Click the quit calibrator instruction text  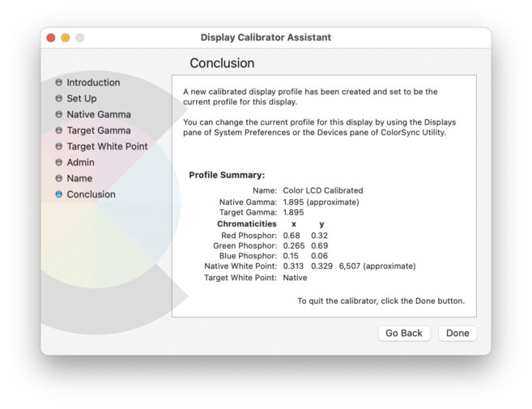[x=381, y=301]
